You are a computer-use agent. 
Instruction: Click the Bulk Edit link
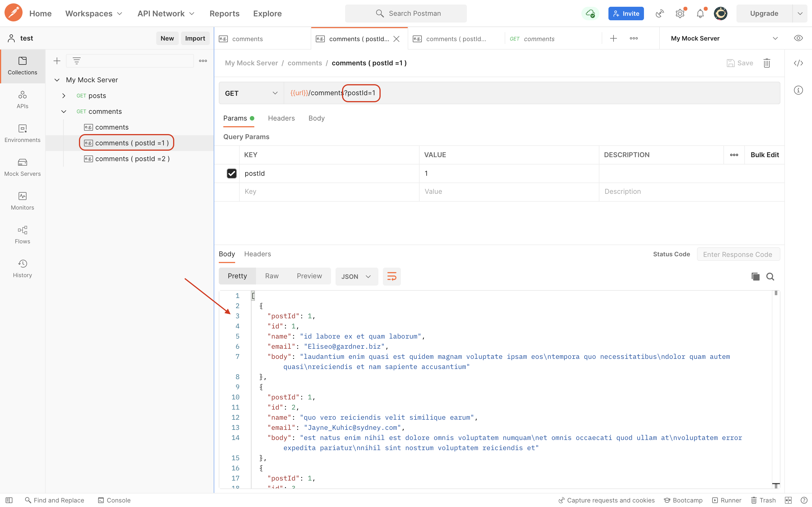pyautogui.click(x=764, y=155)
